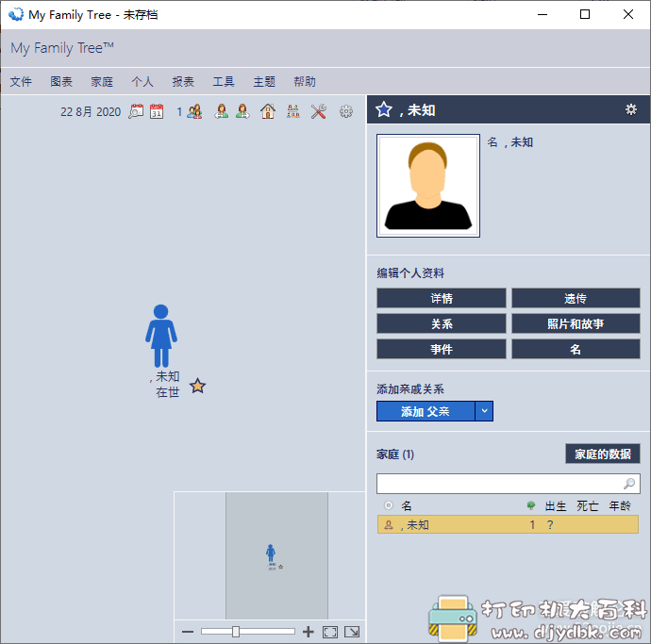Image resolution: width=651 pixels, height=644 pixels.
Task: Click the 详情 button
Action: (442, 298)
